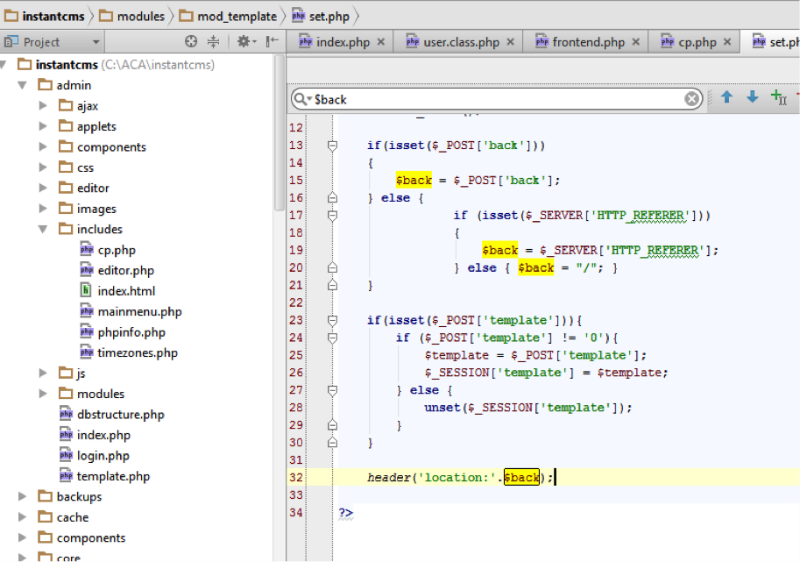
Task: Click the add selection for next occurrence icon
Action: tap(778, 98)
